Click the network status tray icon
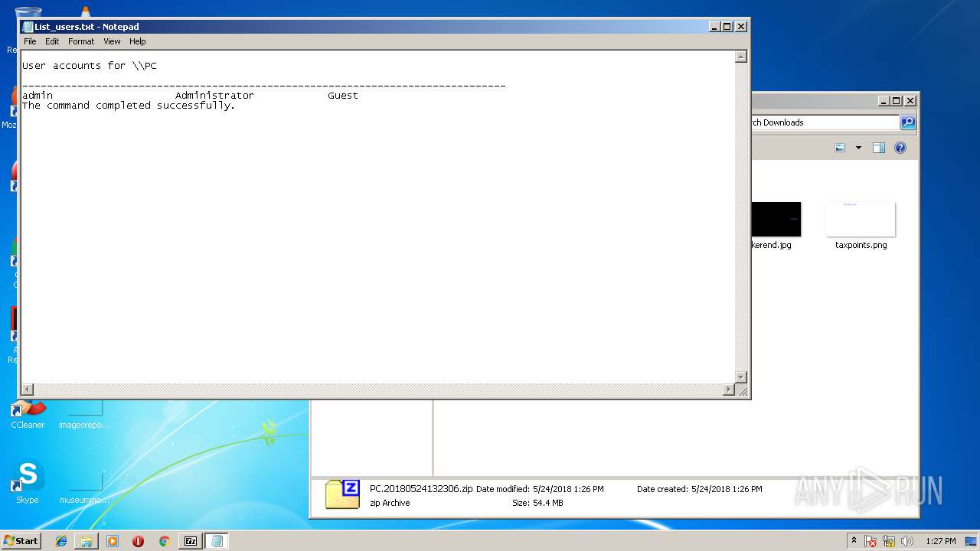This screenshot has height=551, width=980. (x=890, y=541)
